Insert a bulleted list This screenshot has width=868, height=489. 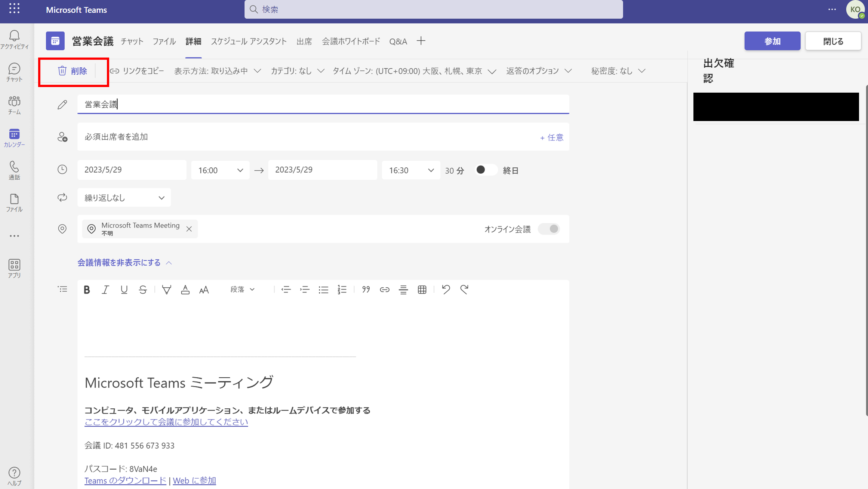click(323, 290)
